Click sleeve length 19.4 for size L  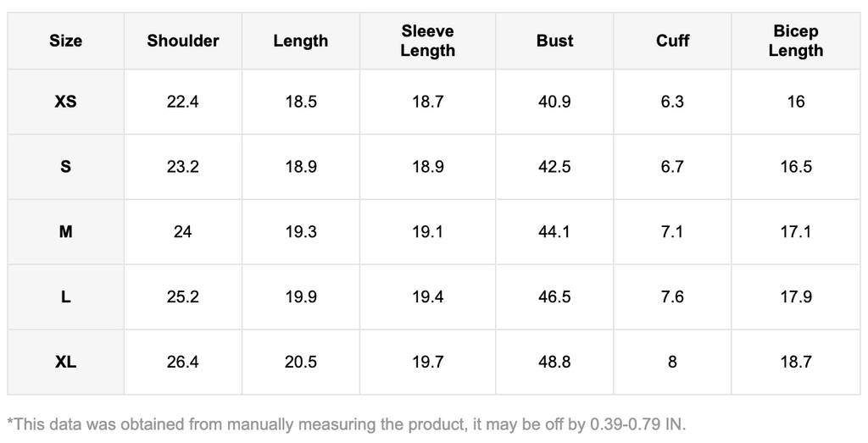click(427, 297)
